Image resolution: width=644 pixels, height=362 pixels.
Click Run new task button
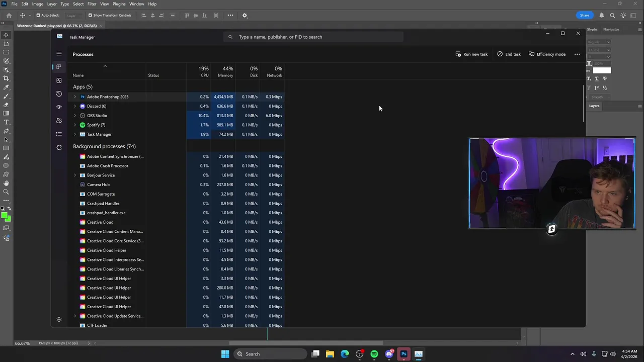471,54
